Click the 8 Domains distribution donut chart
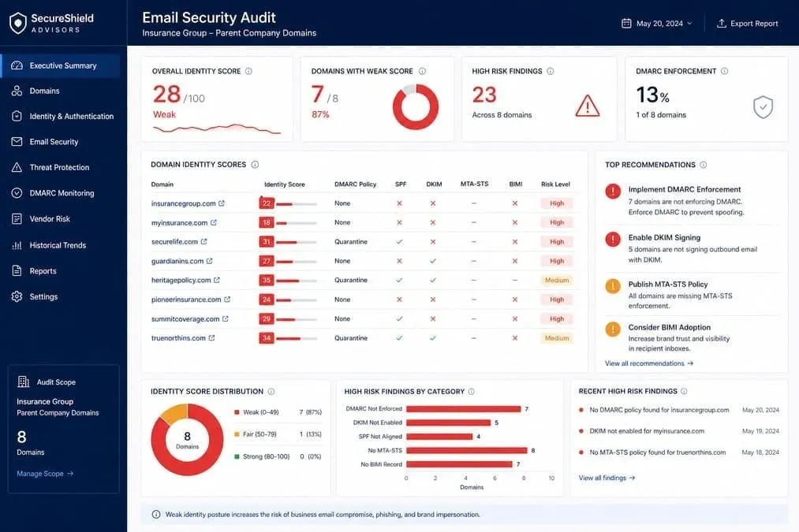 (187, 439)
